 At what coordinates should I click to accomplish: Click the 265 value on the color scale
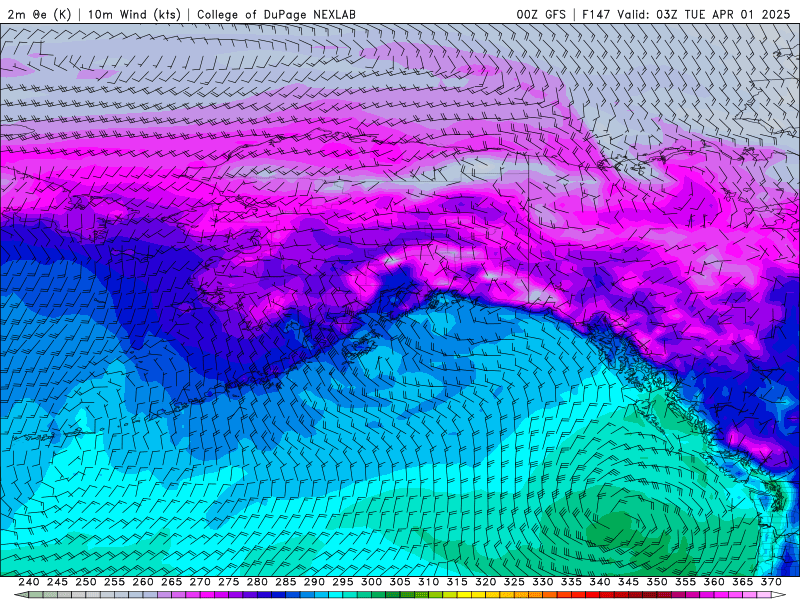coord(171,582)
